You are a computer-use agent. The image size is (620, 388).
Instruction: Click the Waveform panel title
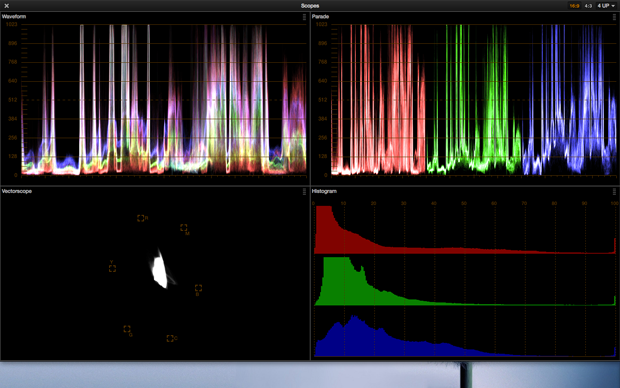(14, 17)
